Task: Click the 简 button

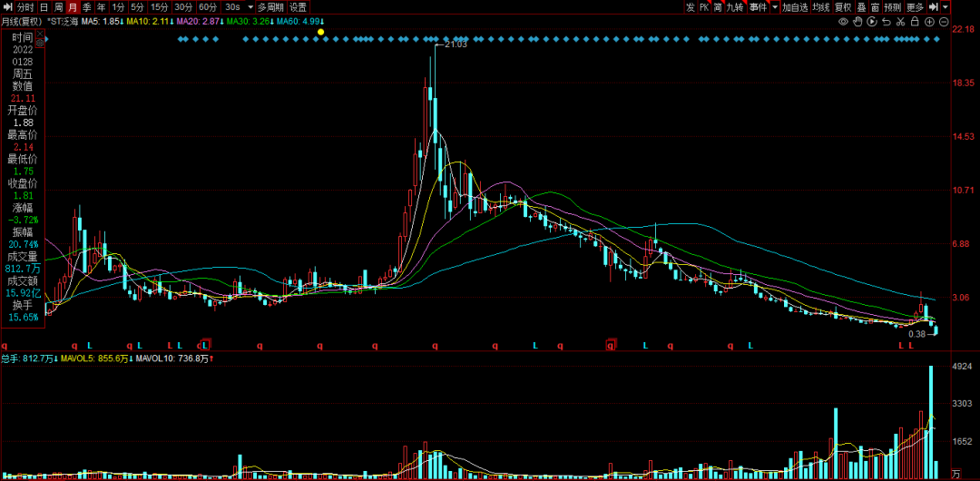Action: (718, 7)
